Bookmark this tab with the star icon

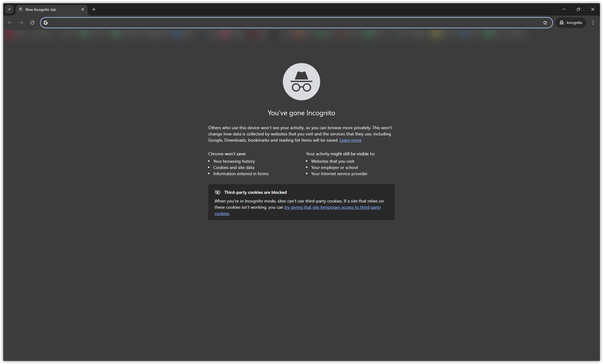[545, 23]
